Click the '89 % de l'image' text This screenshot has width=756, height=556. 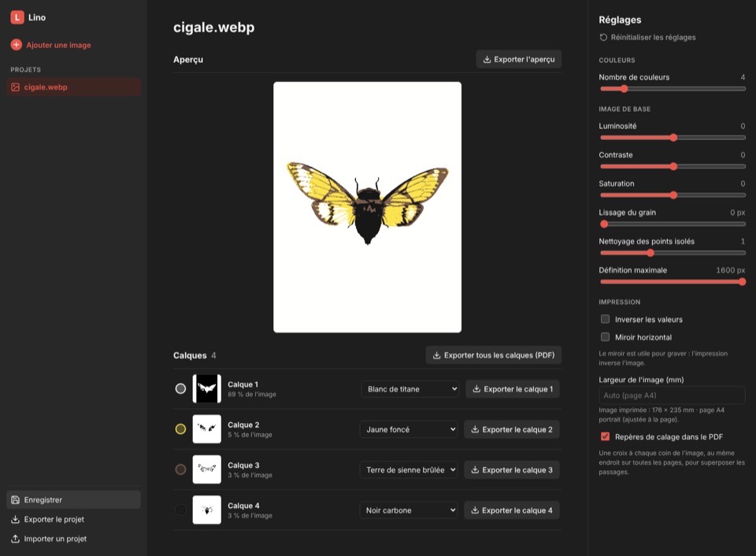pyautogui.click(x=252, y=394)
